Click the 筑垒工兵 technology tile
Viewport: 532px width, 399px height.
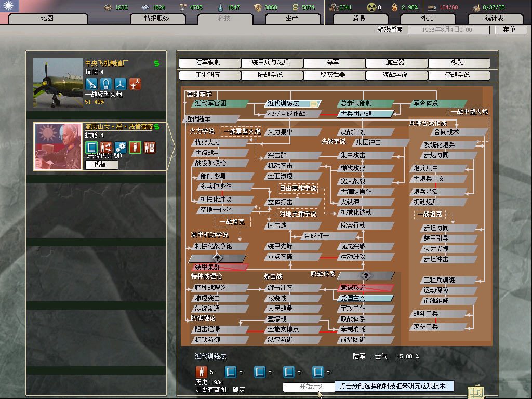click(438, 327)
